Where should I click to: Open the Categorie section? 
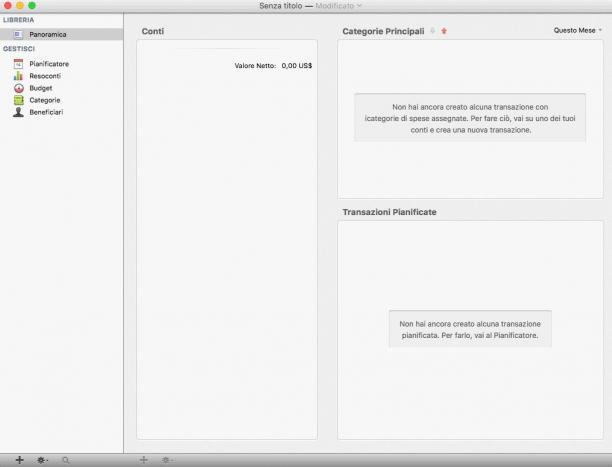click(x=44, y=100)
